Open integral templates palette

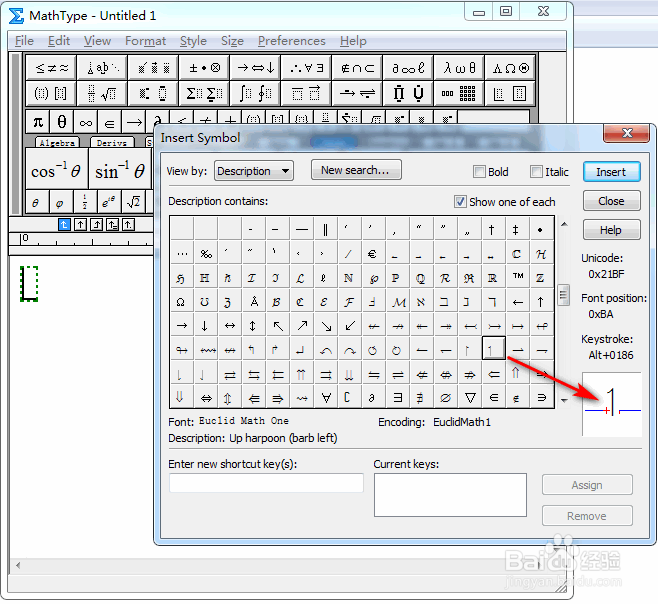tap(255, 93)
